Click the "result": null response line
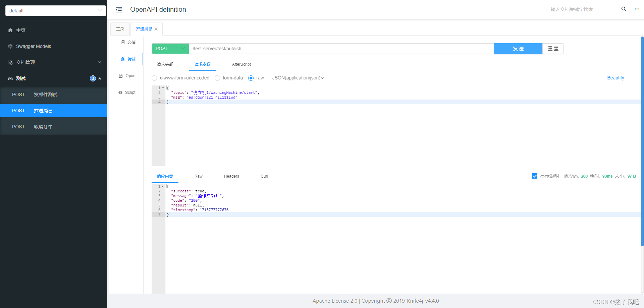Screen dimensions: 644x308 [x=187, y=205]
